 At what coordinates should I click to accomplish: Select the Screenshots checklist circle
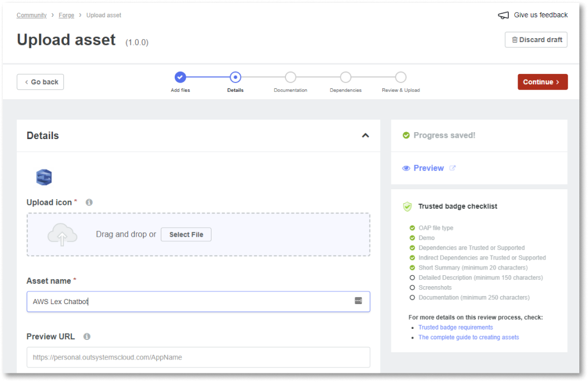coord(412,287)
